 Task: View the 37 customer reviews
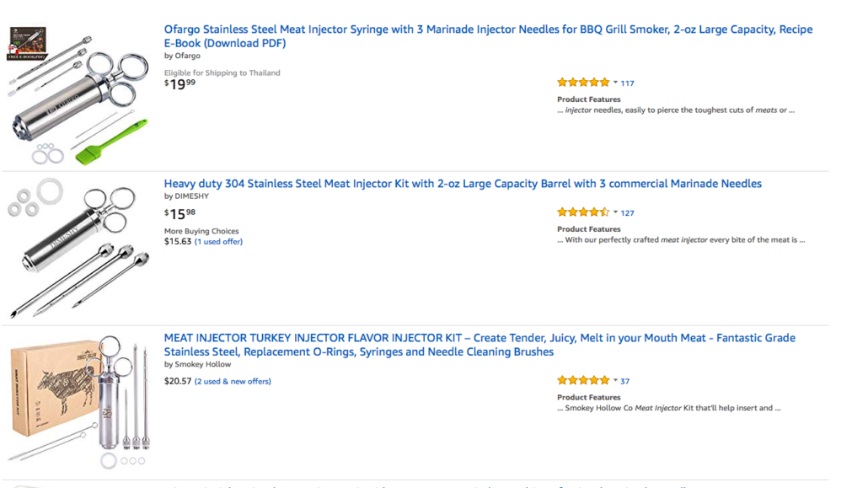[625, 381]
